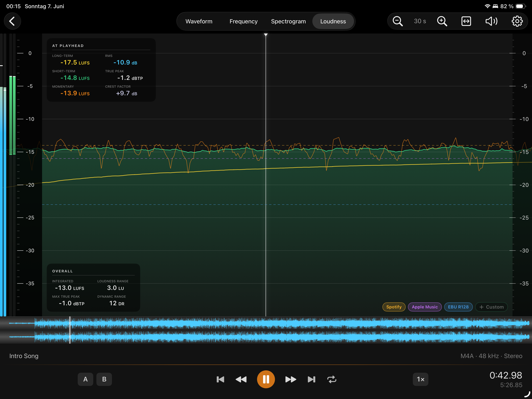Pause playback with the orange button

(266, 379)
